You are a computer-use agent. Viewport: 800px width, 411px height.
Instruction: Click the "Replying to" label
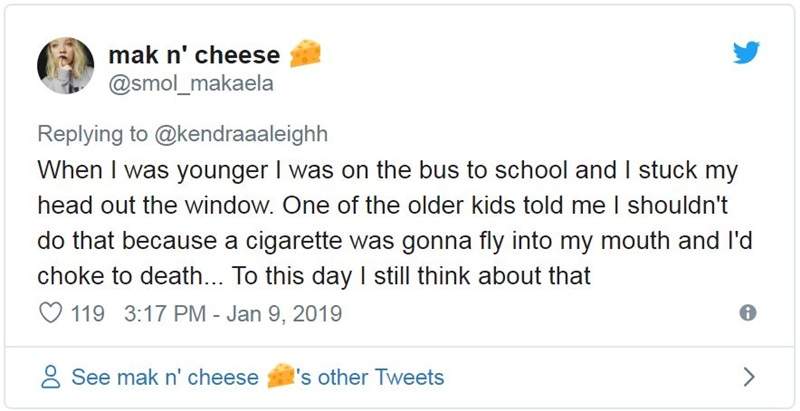tap(91, 132)
